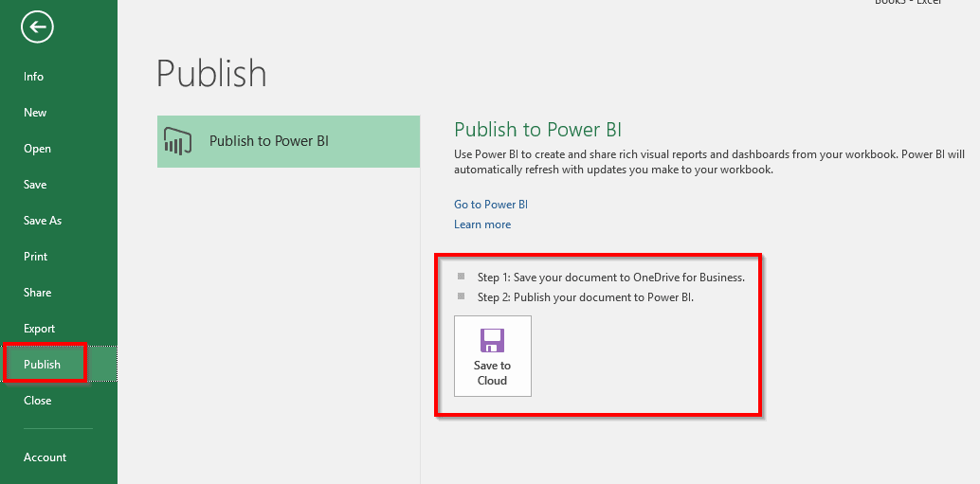Screen dimensions: 980x484
Task: Select Print in the Backstage menu
Action: point(36,257)
